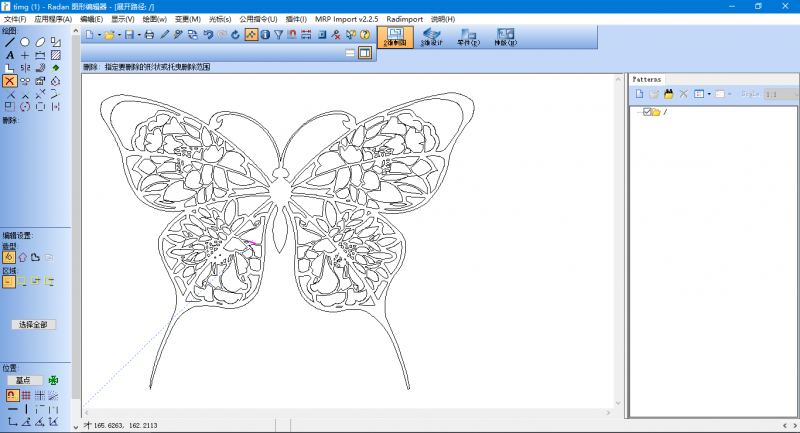This screenshot has height=433, width=800.
Task: Click the print icon in toolbar
Action: point(149,35)
